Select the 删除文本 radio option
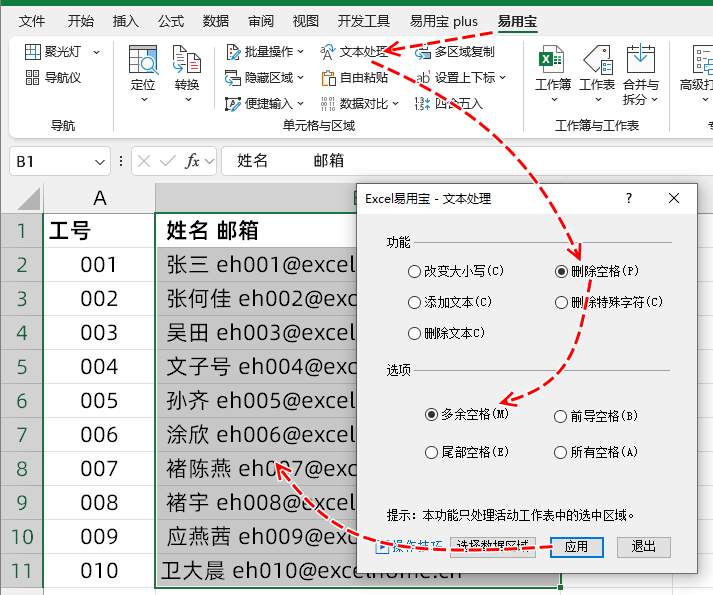Viewport: 713px width, 595px height. (414, 333)
